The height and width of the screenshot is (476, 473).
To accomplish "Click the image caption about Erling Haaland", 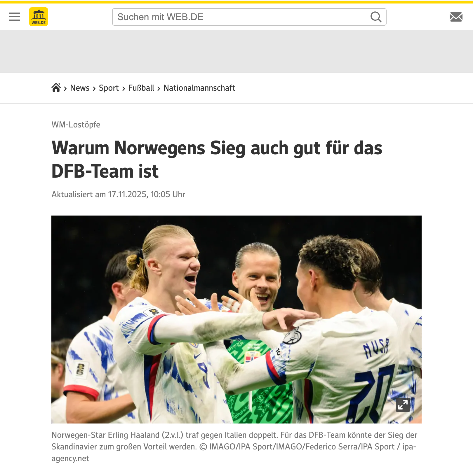I will [234, 447].
